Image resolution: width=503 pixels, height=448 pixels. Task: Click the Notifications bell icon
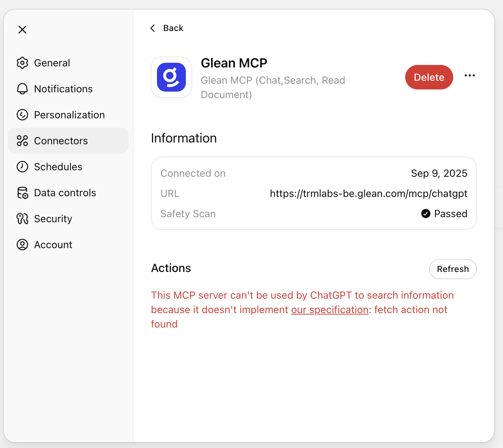point(22,89)
